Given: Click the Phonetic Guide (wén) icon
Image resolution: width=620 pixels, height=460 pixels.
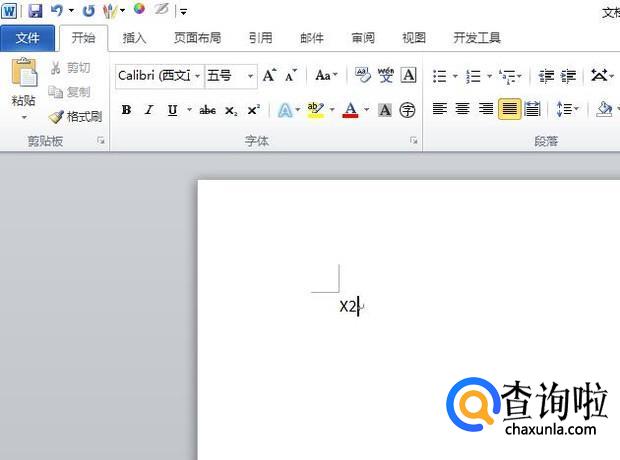Looking at the screenshot, I should pyautogui.click(x=386, y=75).
